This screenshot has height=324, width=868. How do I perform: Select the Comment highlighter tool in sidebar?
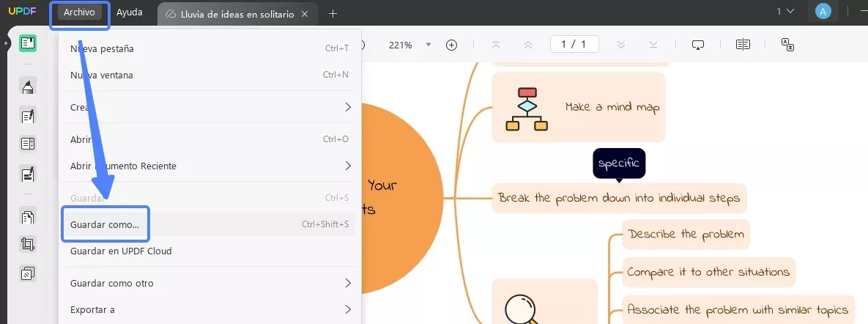coord(28,86)
